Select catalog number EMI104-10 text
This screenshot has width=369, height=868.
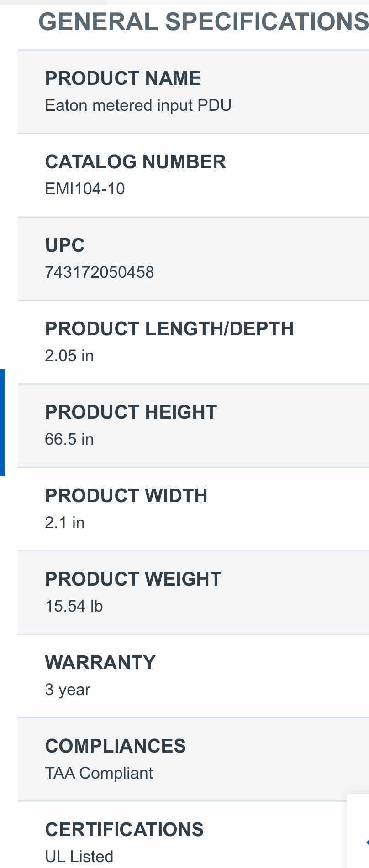pos(84,189)
